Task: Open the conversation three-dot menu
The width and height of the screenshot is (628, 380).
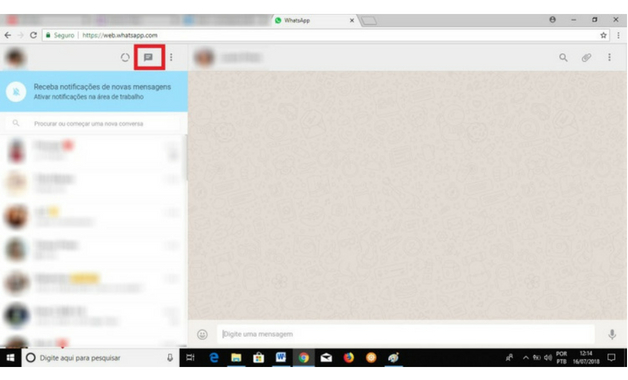Action: tap(609, 58)
